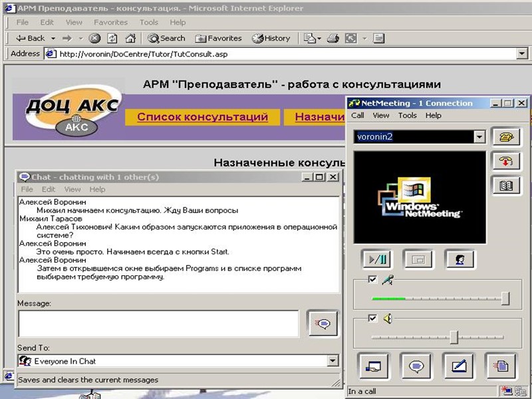Toggle the speaker checkbox in NetMeeting
The width and height of the screenshot is (532, 399).
pyautogui.click(x=372, y=319)
